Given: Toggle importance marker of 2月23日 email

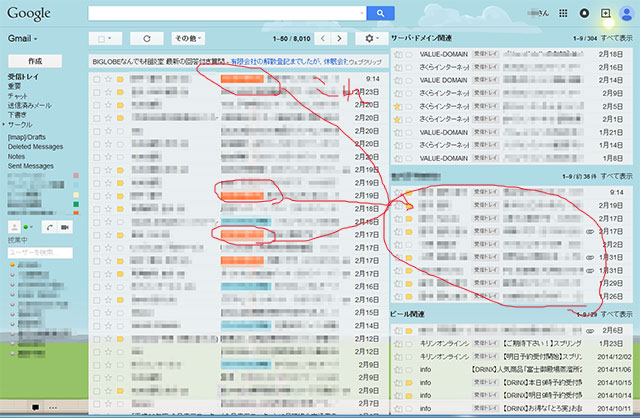Looking at the screenshot, I should [x=120, y=92].
